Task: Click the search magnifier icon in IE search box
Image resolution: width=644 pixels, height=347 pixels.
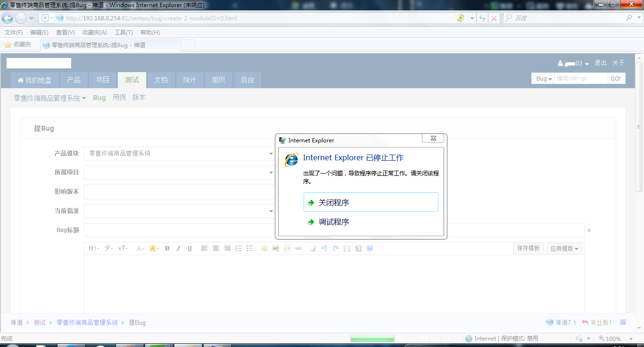Action: coord(629,18)
